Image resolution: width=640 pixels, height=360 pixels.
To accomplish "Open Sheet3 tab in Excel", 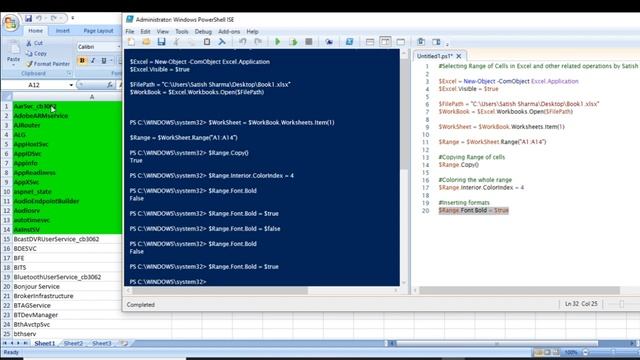I will 102,343.
